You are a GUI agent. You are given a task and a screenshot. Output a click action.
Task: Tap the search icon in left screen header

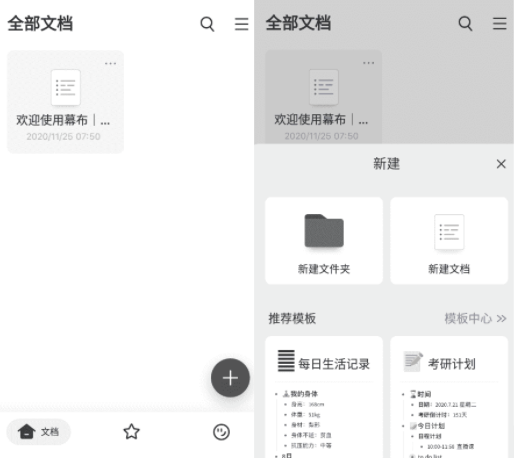[x=207, y=24]
